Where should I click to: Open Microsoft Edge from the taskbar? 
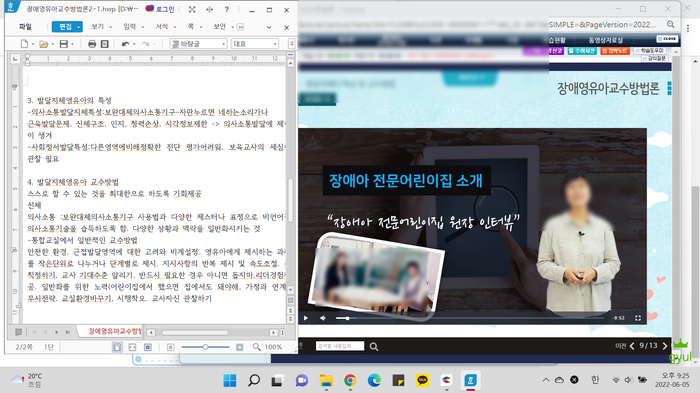point(374,380)
